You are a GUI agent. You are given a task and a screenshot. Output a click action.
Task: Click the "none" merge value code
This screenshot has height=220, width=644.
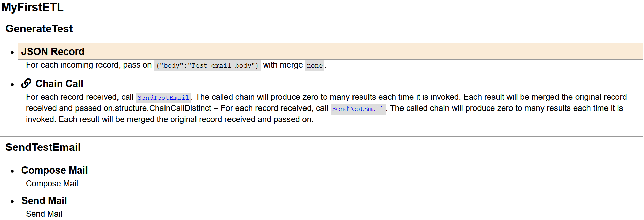click(314, 65)
